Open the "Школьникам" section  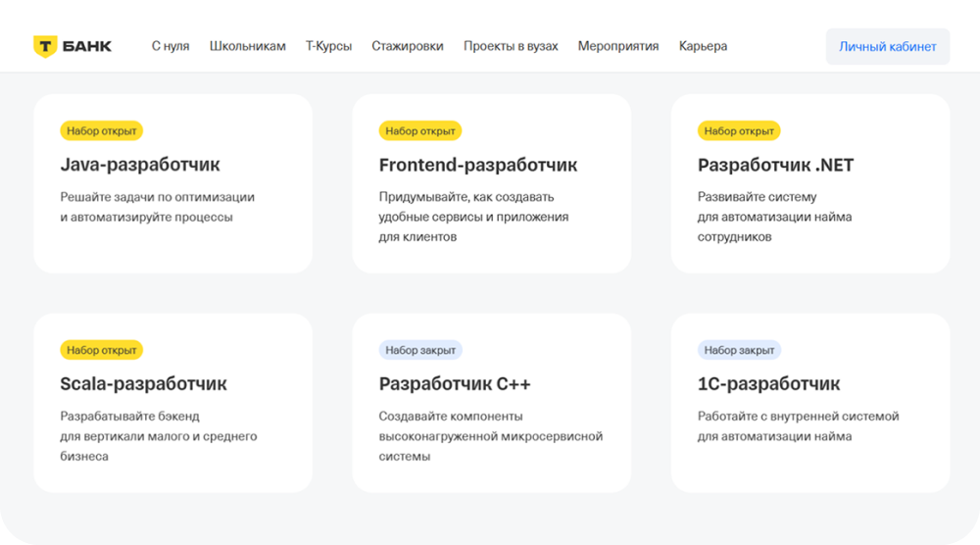point(248,46)
